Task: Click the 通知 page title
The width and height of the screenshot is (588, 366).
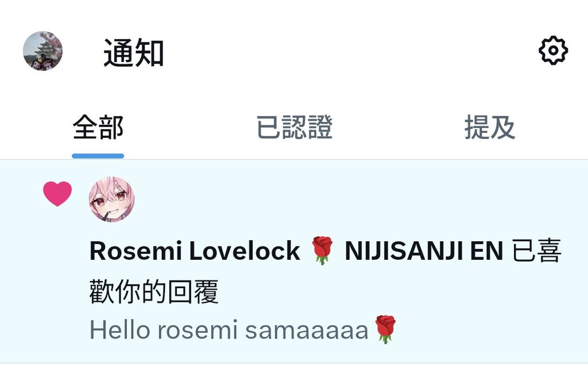Action: coord(133,52)
